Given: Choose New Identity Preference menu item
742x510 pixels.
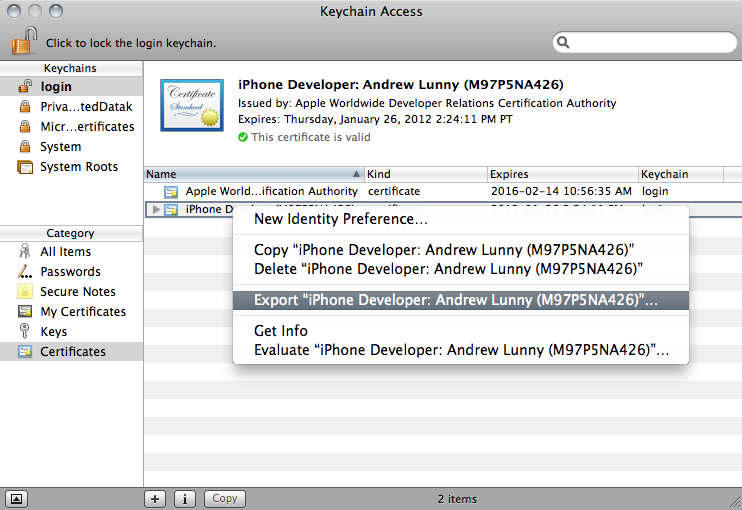Looking at the screenshot, I should click(x=341, y=219).
